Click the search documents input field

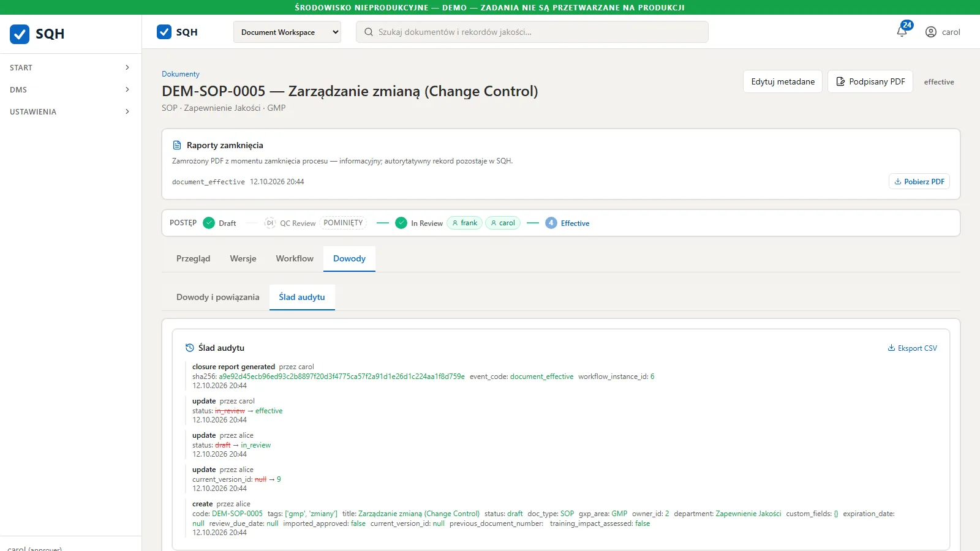point(532,32)
